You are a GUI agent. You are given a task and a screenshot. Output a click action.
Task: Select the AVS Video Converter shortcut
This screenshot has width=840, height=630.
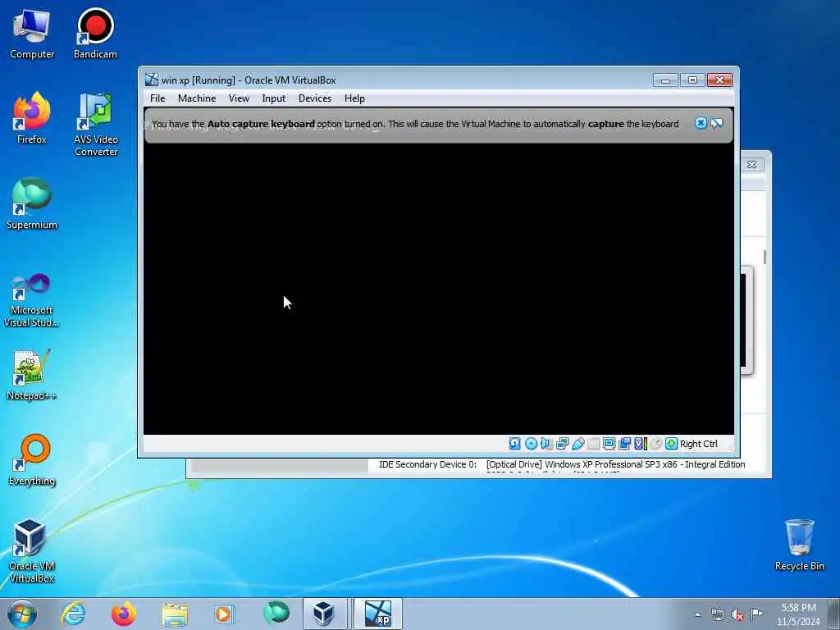96,125
